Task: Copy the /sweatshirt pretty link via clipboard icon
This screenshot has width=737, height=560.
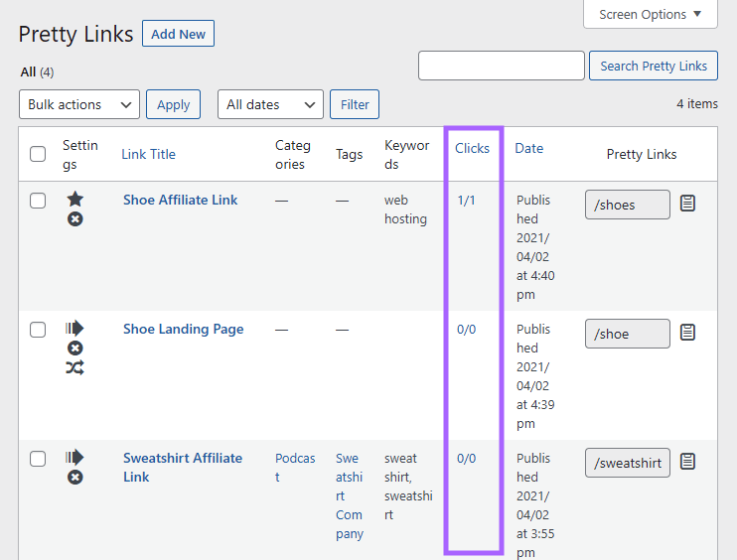Action: 687,462
